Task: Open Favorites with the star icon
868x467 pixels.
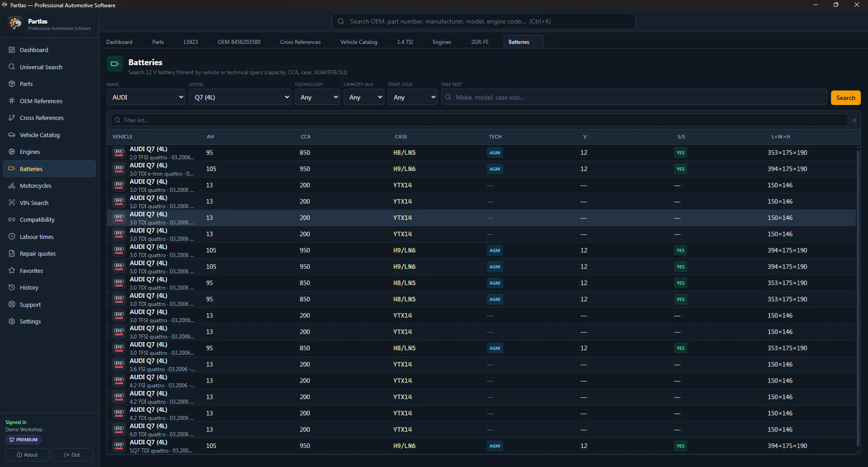Action: [x=12, y=271]
